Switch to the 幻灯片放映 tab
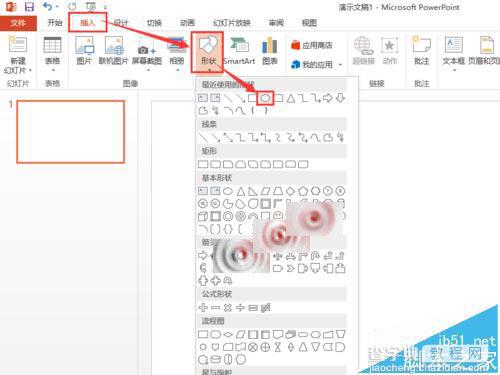Screen dimensions: 500x375 [x=232, y=23]
